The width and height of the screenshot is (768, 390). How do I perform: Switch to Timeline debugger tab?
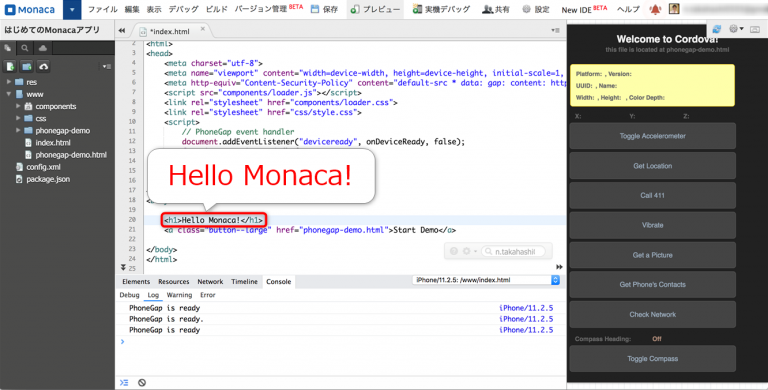click(x=244, y=282)
